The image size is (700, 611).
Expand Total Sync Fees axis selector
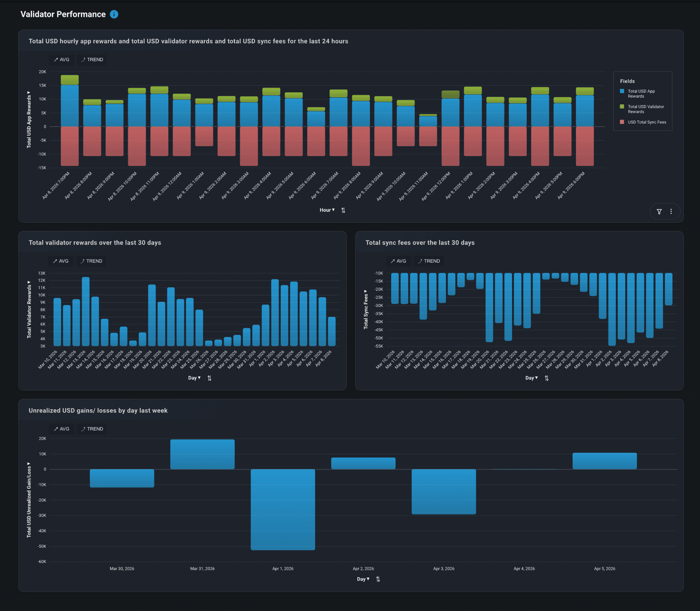[x=366, y=309]
